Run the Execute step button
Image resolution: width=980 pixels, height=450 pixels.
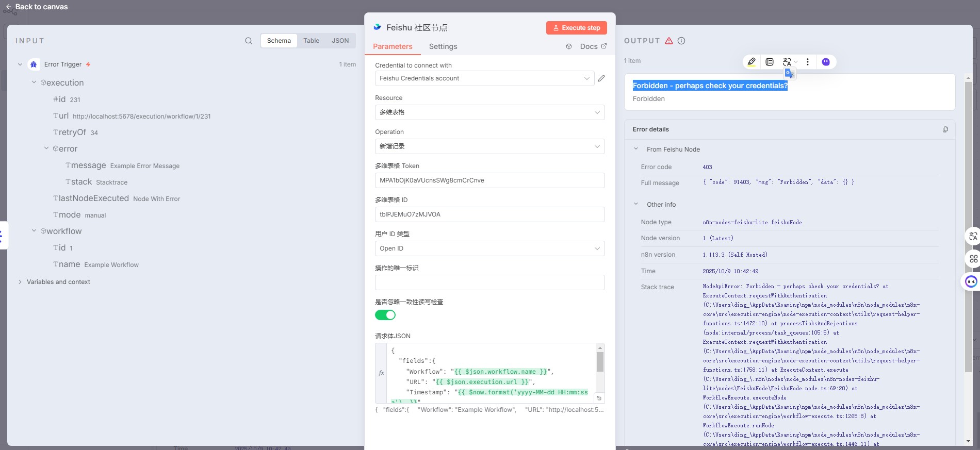(x=577, y=28)
